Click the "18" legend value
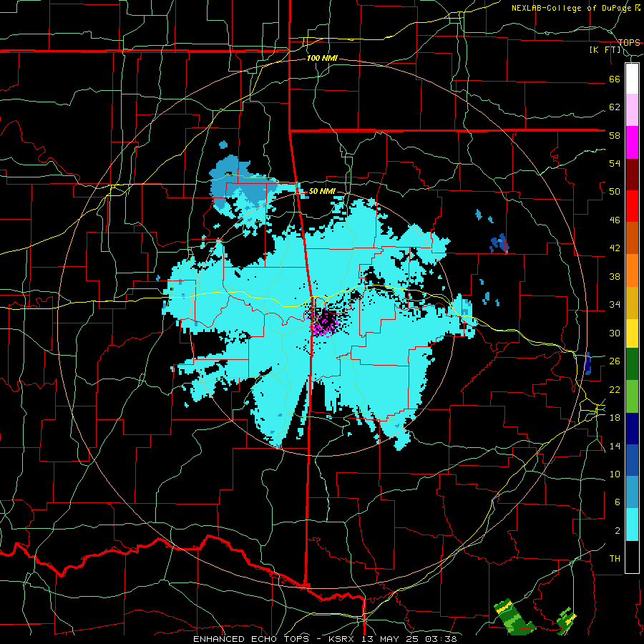This screenshot has height=644, width=644. pyautogui.click(x=615, y=417)
